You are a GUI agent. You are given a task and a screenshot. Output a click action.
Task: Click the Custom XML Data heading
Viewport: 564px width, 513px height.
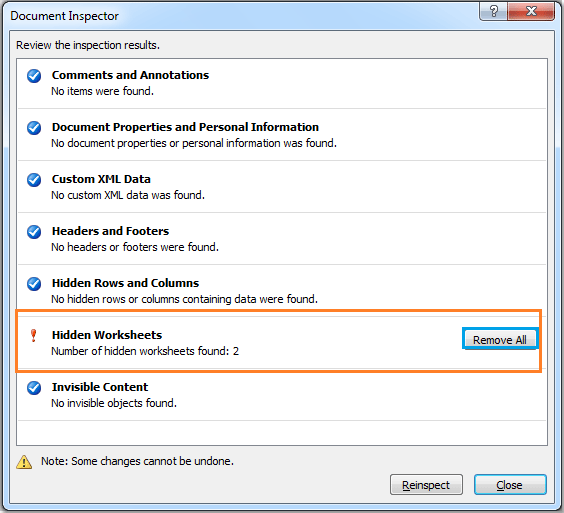click(x=101, y=179)
